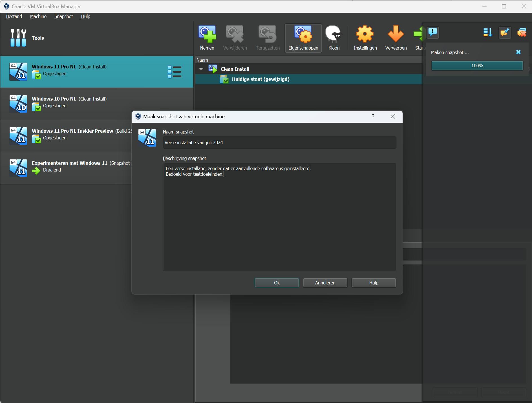Screen dimensions: 532x403
Task: Click the Naam column header
Action: (309, 60)
